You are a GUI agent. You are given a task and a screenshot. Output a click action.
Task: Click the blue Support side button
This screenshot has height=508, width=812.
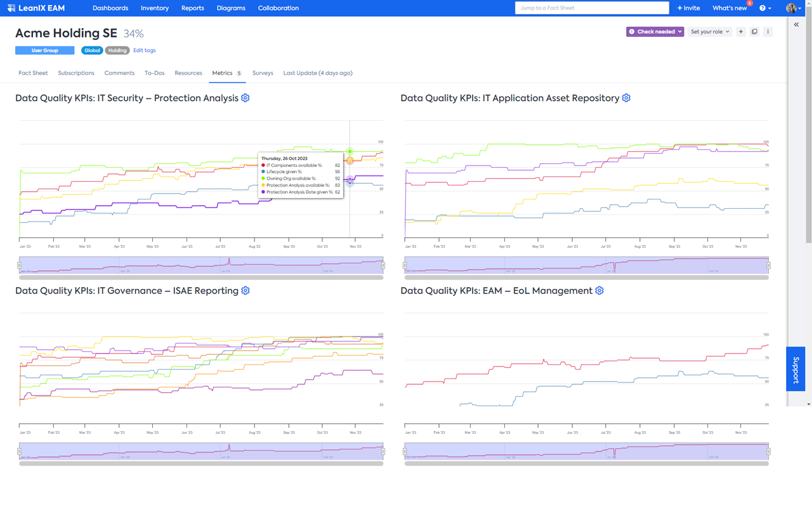(x=796, y=369)
